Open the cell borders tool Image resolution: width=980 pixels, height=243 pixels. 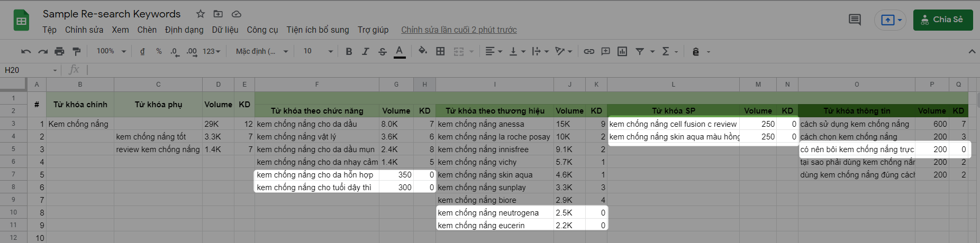440,51
